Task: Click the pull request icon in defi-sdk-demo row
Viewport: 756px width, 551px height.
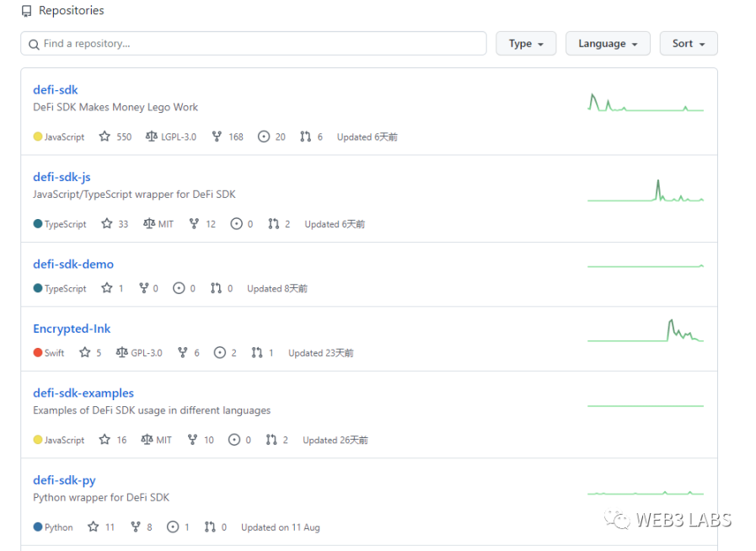Action: [x=216, y=288]
